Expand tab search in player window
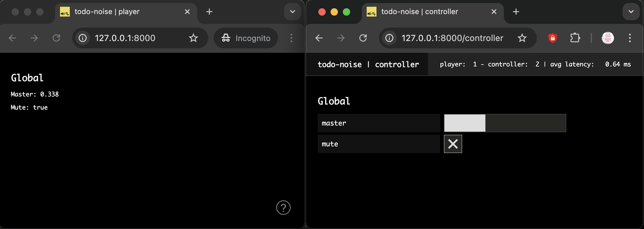 pos(292,12)
